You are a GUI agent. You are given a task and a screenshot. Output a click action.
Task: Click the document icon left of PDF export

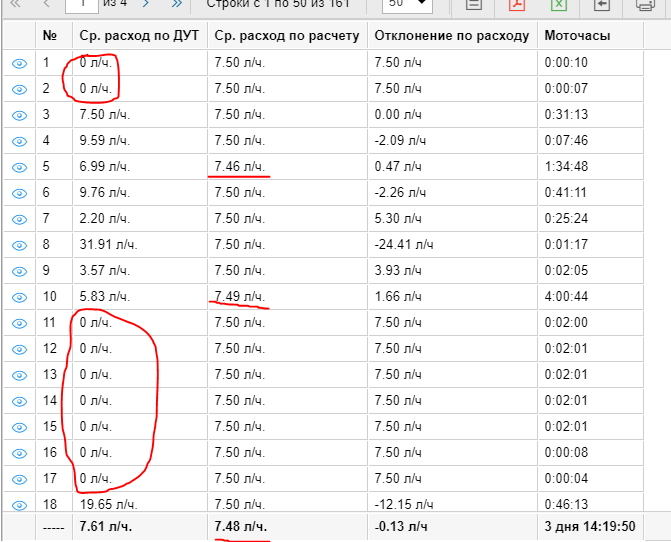click(x=474, y=5)
